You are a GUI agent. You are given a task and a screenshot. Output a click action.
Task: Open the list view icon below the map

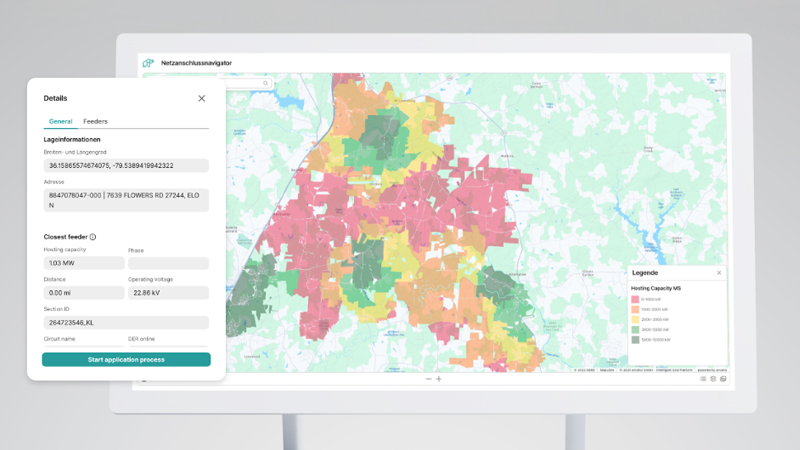(703, 379)
